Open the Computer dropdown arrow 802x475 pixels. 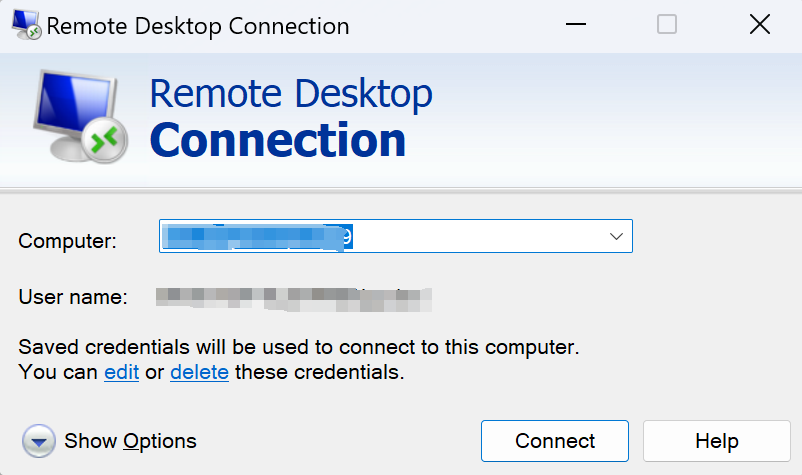pos(616,237)
